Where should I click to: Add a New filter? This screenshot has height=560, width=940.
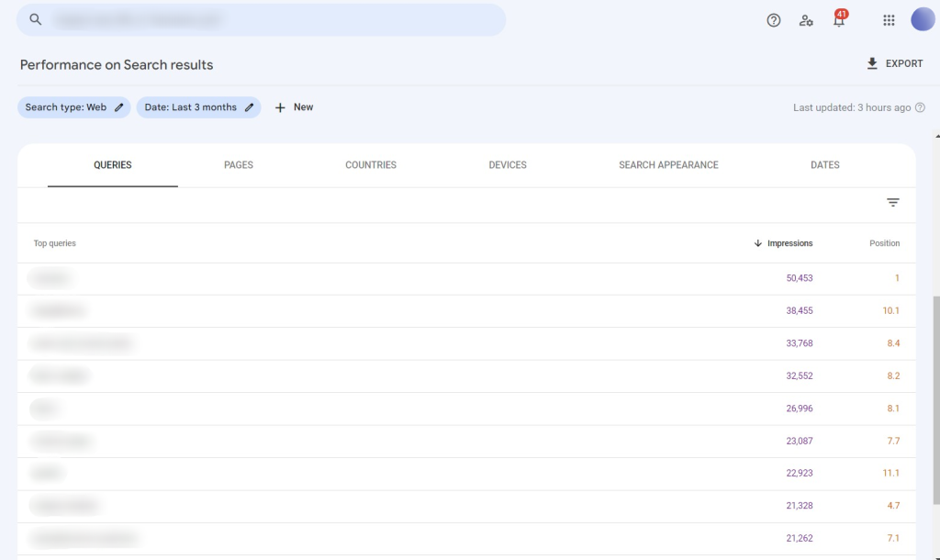[x=294, y=107]
